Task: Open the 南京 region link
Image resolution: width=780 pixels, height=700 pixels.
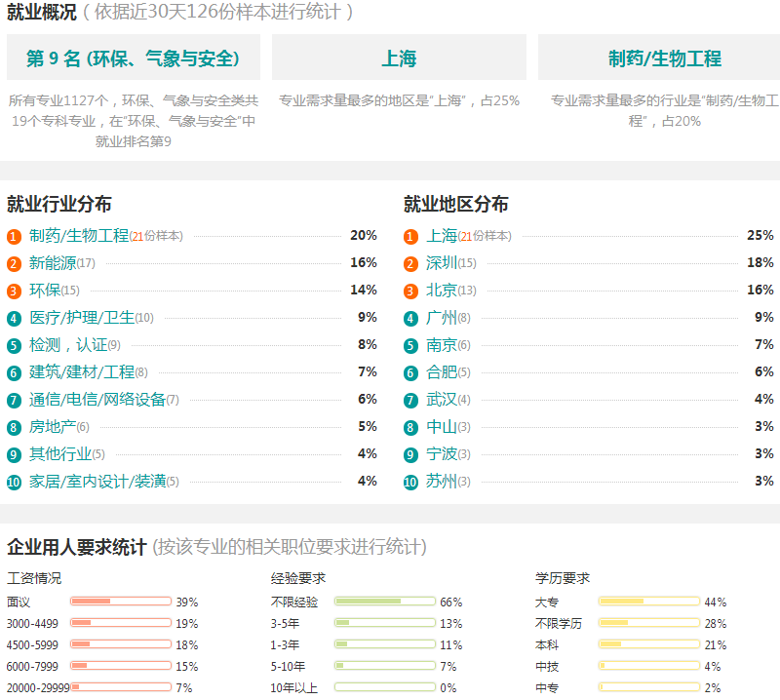Action: [x=442, y=345]
